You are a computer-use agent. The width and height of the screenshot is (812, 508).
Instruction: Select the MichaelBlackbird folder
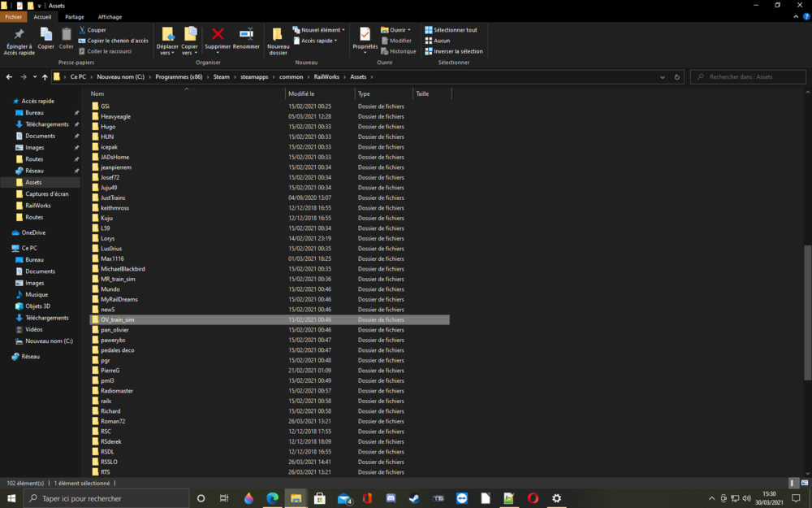[x=123, y=269]
